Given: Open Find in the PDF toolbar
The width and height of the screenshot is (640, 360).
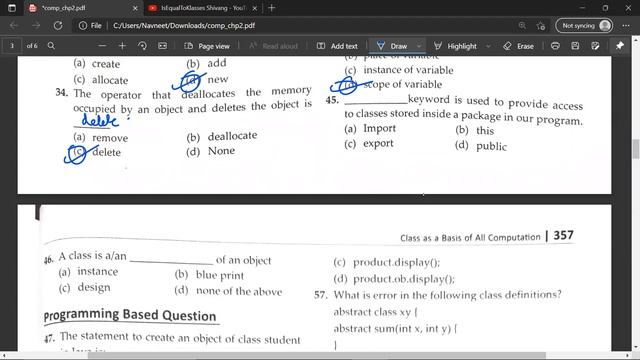Looking at the screenshot, I should (51, 46).
